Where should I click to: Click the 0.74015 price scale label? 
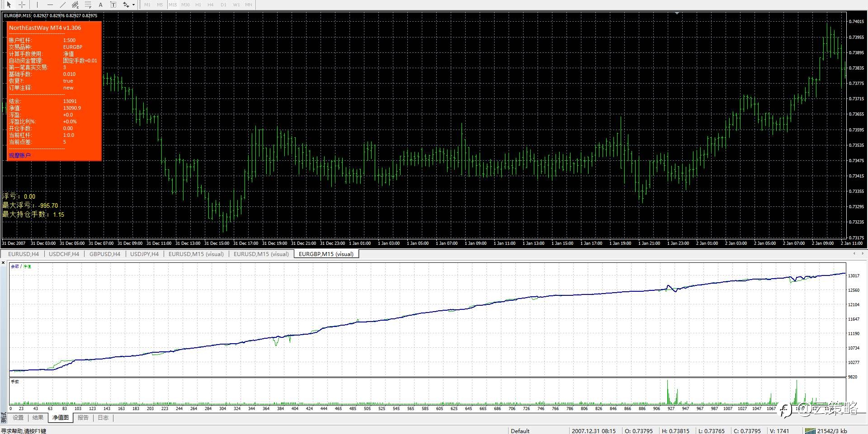(856, 22)
